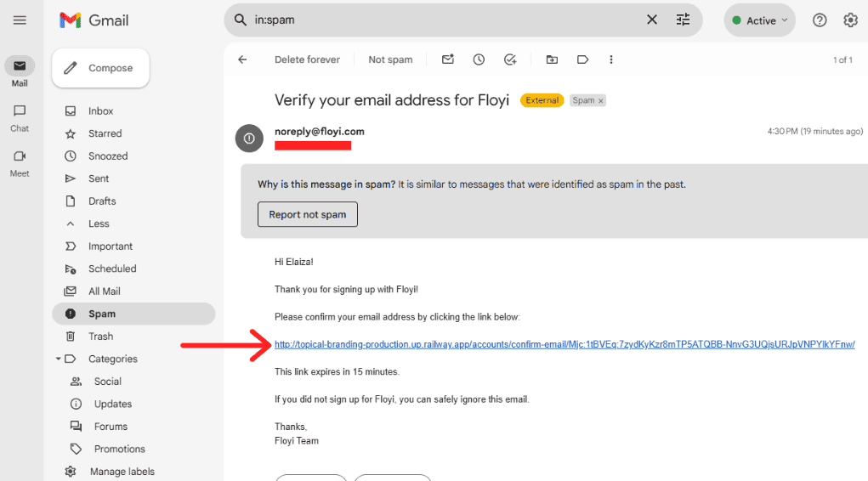Open the Settings gear icon
The height and width of the screenshot is (481, 868).
pos(850,20)
